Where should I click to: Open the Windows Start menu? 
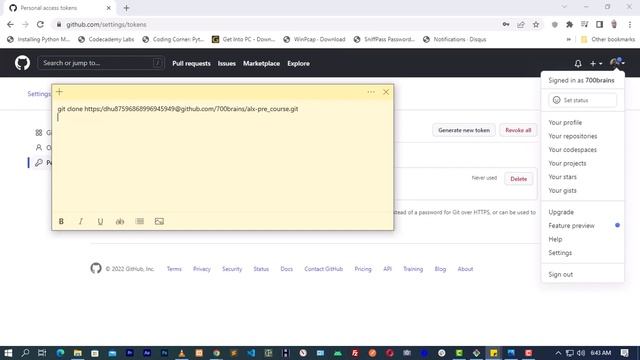8,353
